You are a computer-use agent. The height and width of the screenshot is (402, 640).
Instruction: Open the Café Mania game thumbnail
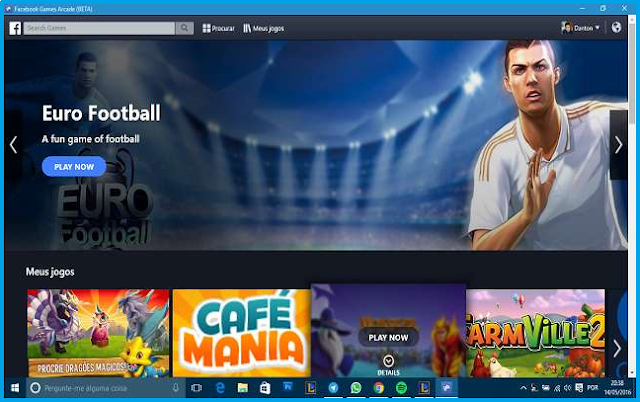242,333
